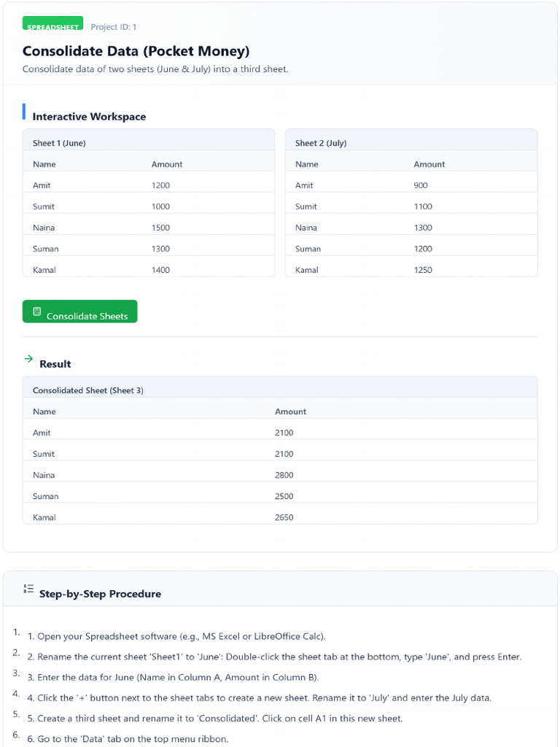Image resolution: width=560 pixels, height=747 pixels.
Task: Click the Interactive Workspace heading
Action: pyautogui.click(x=89, y=117)
